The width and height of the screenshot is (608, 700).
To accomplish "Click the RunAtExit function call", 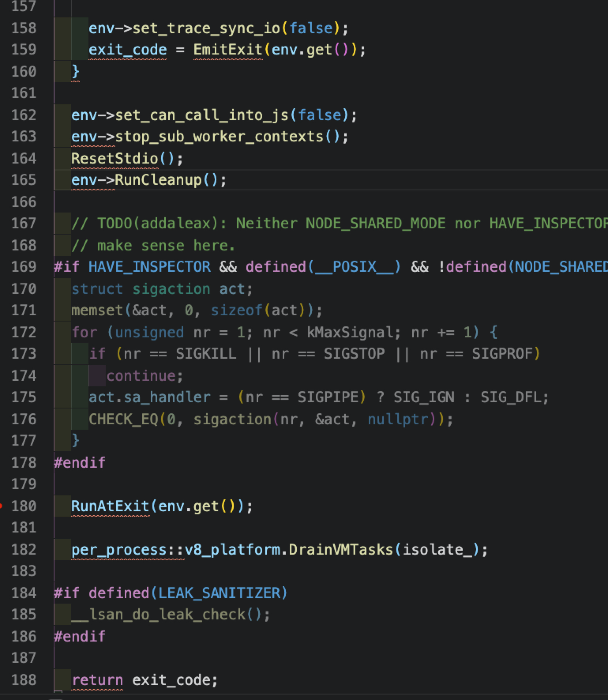I will (110, 506).
